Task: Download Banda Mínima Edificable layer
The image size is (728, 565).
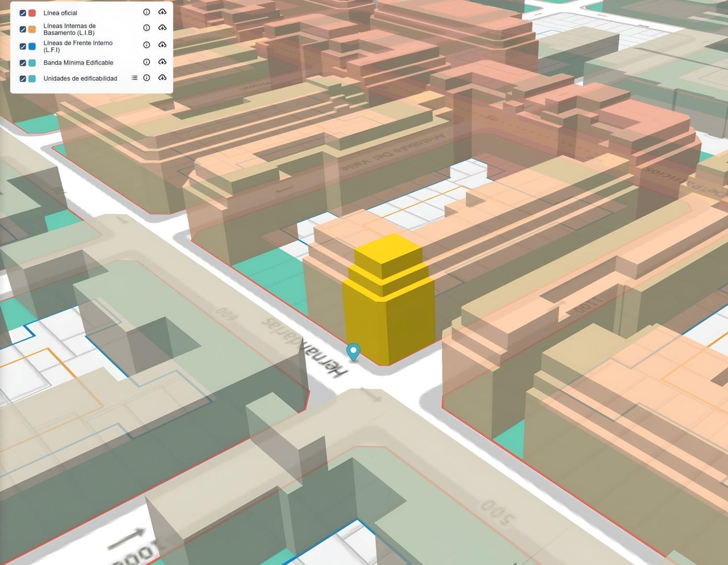Action: pyautogui.click(x=163, y=62)
